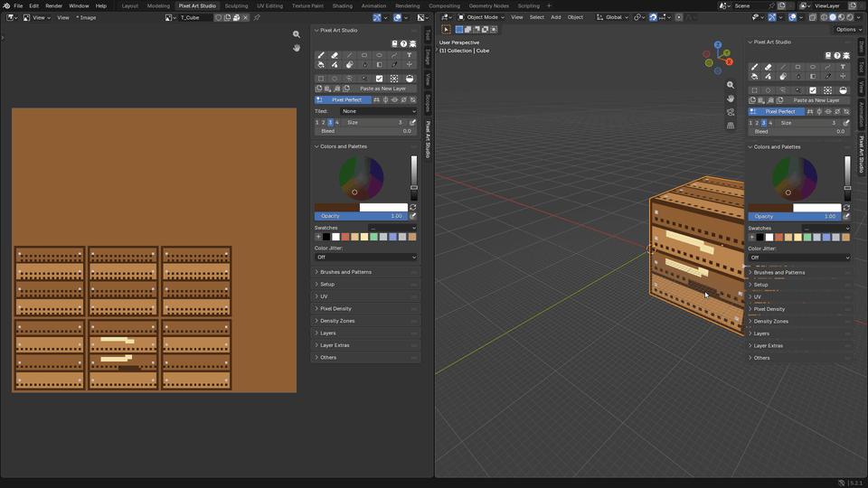Expand the UV section in image editor panel
Viewport: 868px width, 488px height.
[366, 296]
